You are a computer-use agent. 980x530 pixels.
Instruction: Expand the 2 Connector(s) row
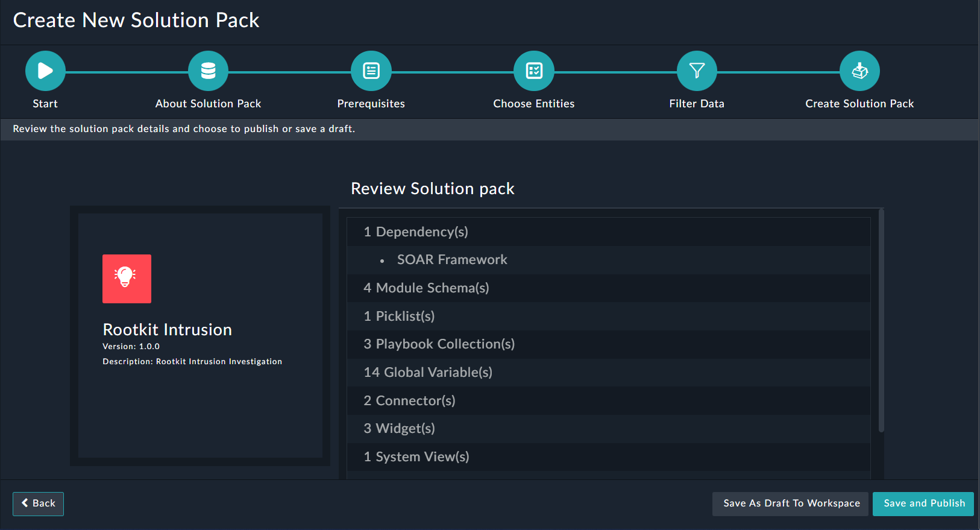[x=609, y=400]
